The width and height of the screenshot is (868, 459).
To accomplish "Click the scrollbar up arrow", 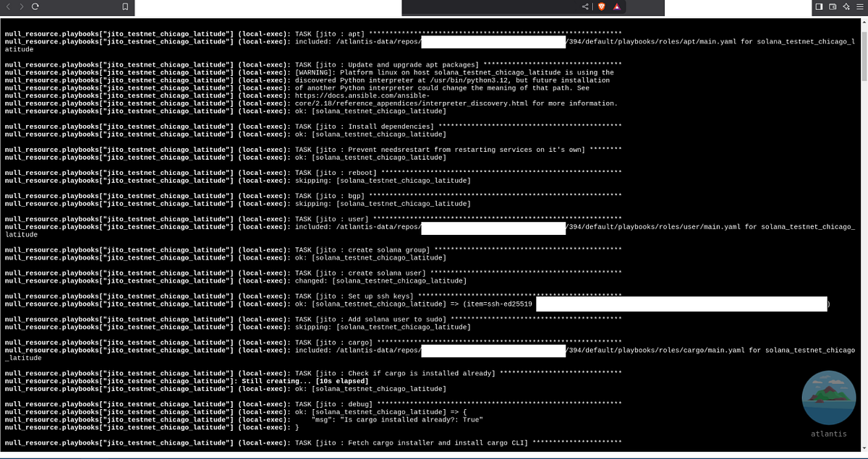I will coord(863,22).
